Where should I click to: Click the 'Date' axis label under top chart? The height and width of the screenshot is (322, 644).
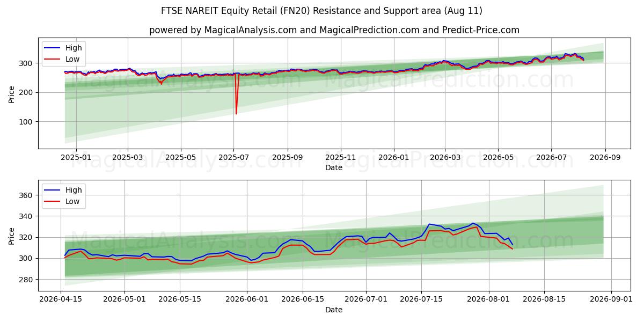(334, 167)
